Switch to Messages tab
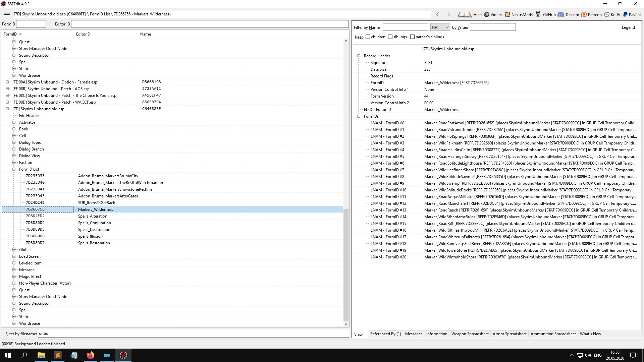 (x=414, y=334)
